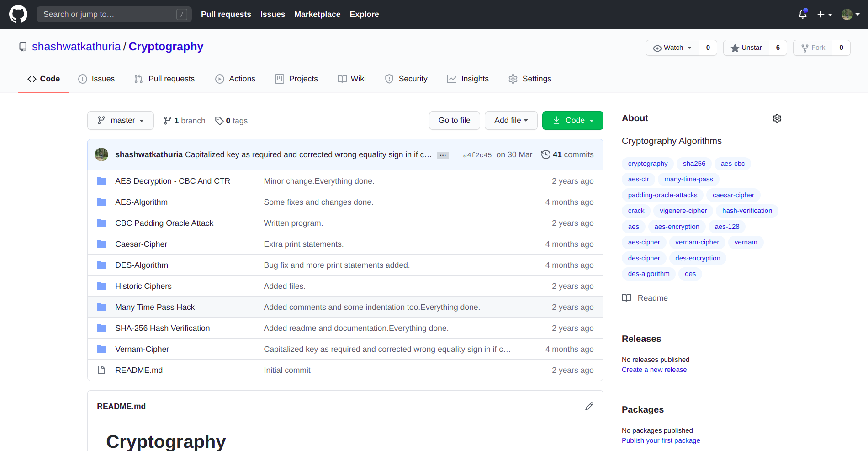Open Marketplace in top navigation
The height and width of the screenshot is (451, 868).
317,14
